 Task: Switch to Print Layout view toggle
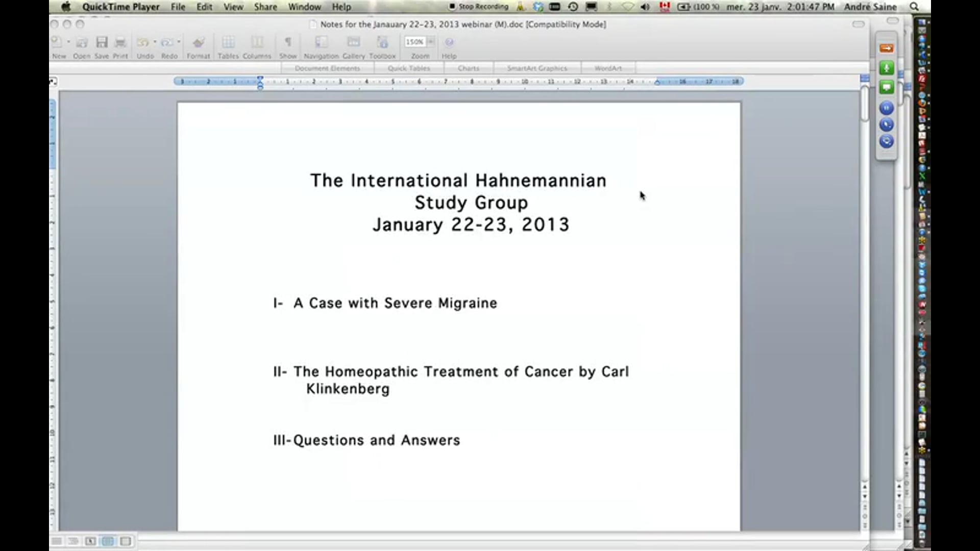click(x=108, y=541)
